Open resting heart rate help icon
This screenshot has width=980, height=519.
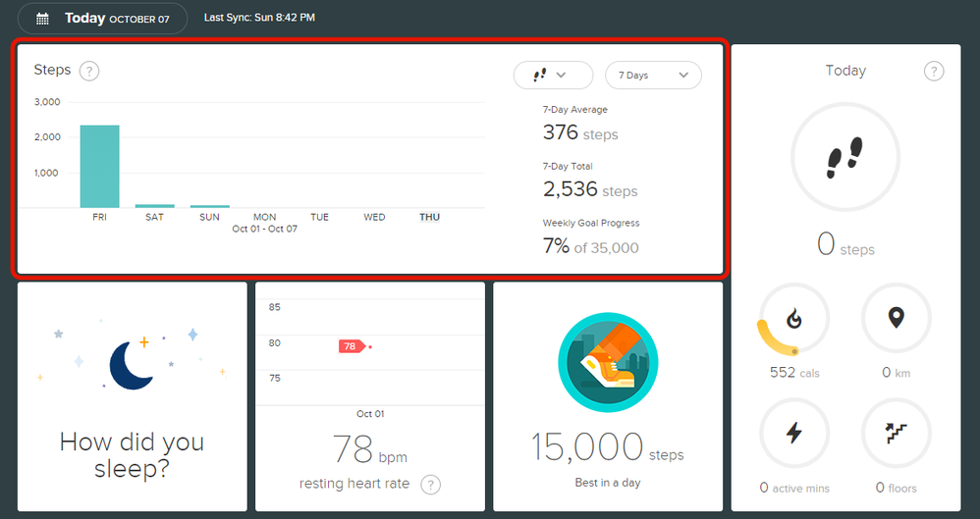(430, 484)
